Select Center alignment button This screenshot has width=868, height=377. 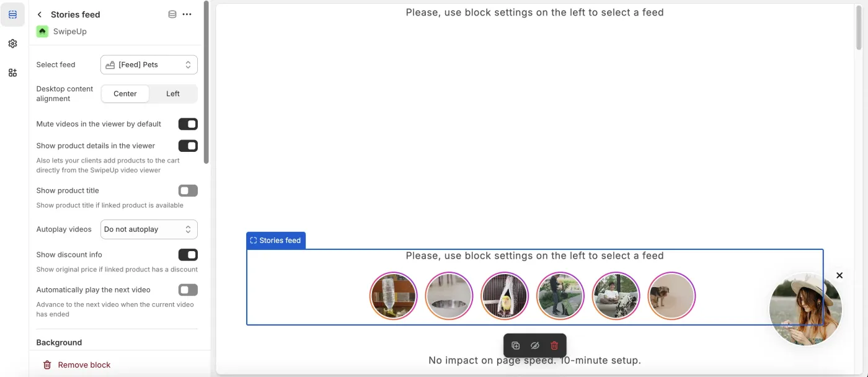coord(125,93)
